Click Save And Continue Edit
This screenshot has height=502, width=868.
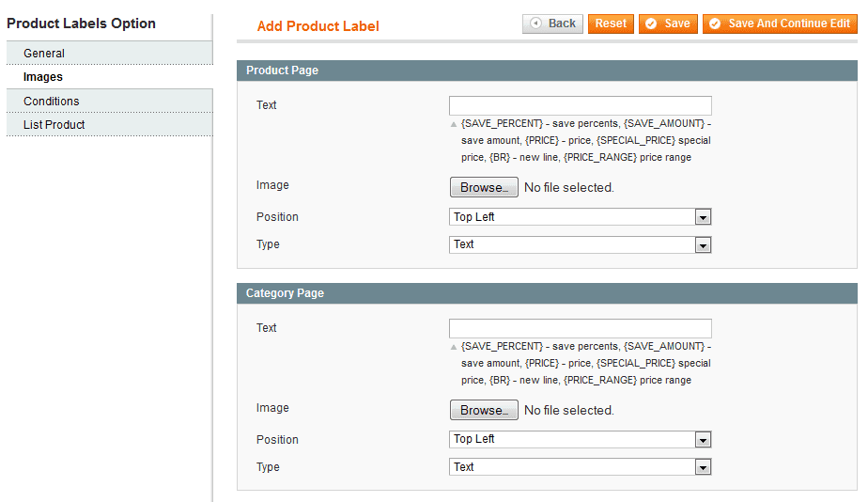tap(779, 24)
